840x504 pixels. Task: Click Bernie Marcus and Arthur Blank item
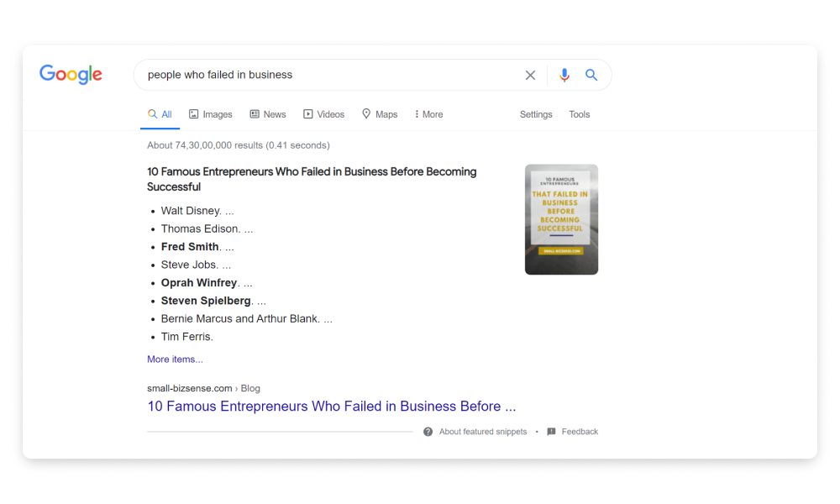tap(246, 319)
